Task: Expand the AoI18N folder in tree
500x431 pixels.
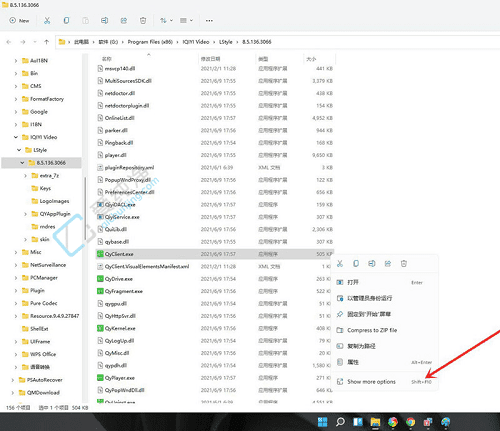Action: click(16, 61)
